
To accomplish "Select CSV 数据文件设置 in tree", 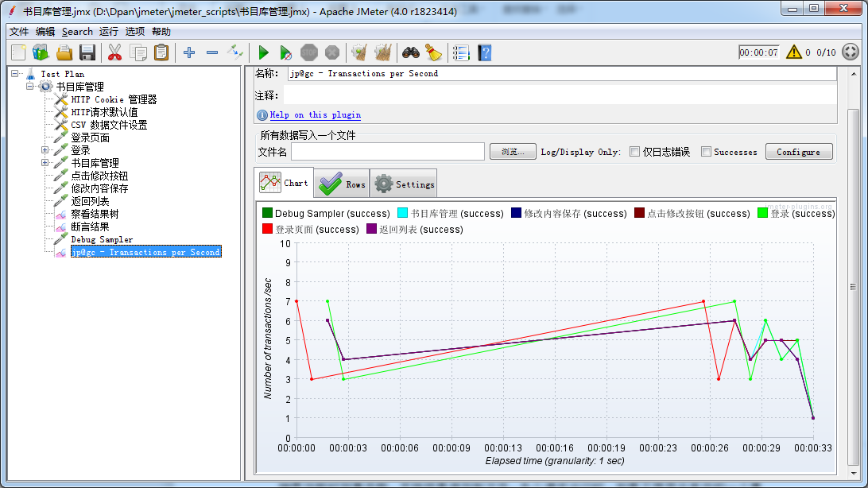I will pyautogui.click(x=109, y=125).
